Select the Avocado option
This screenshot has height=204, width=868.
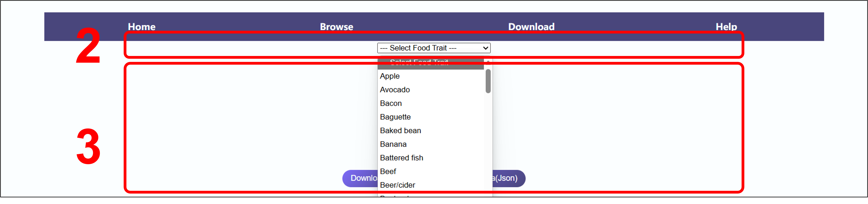(395, 90)
